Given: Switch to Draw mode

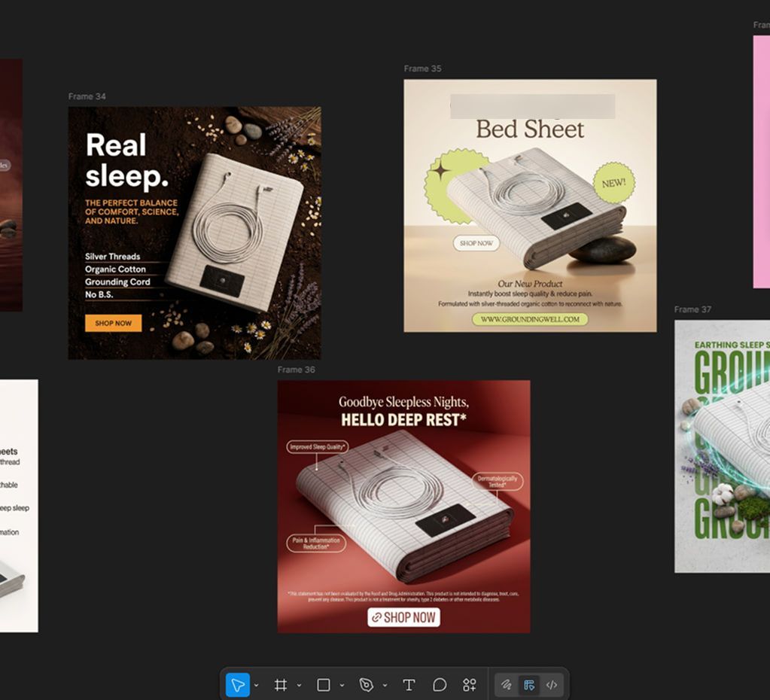Looking at the screenshot, I should click(507, 685).
